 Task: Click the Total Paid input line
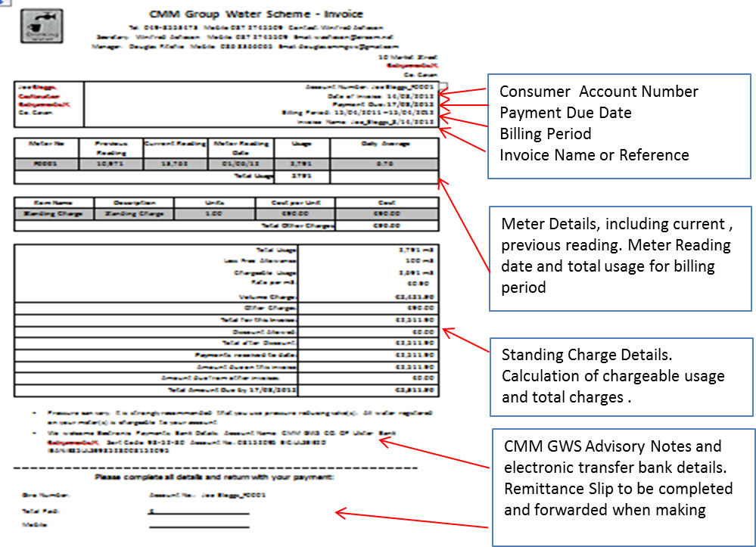tap(200, 512)
